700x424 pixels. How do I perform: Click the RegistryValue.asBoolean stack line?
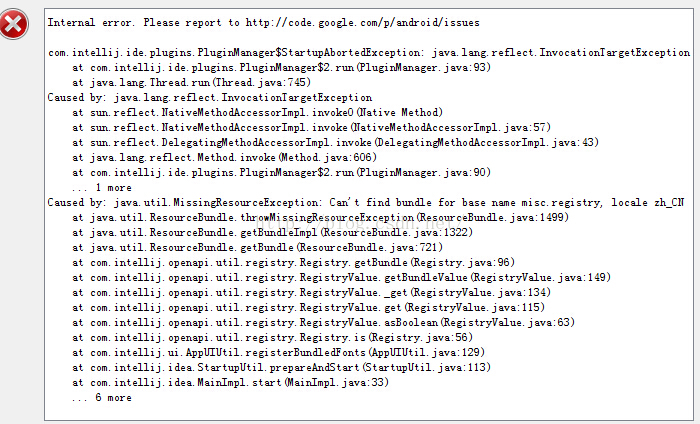coord(323,322)
